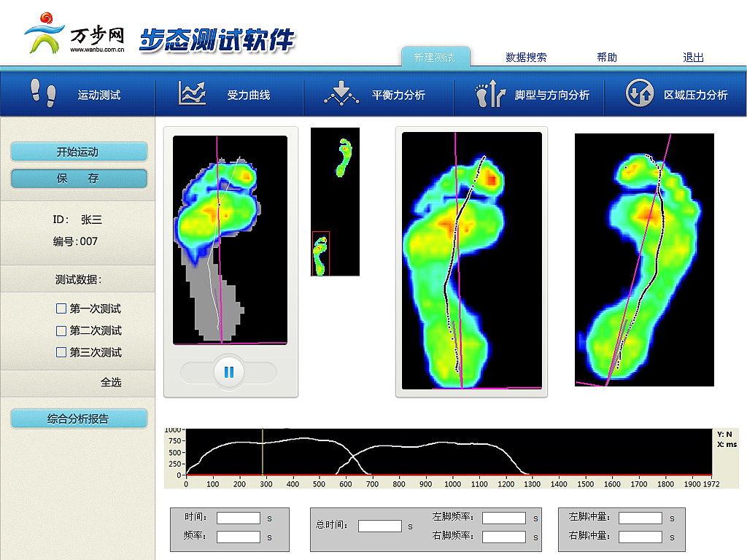Click the red-boxed footprint in the walkway thumbnail

coord(321,254)
